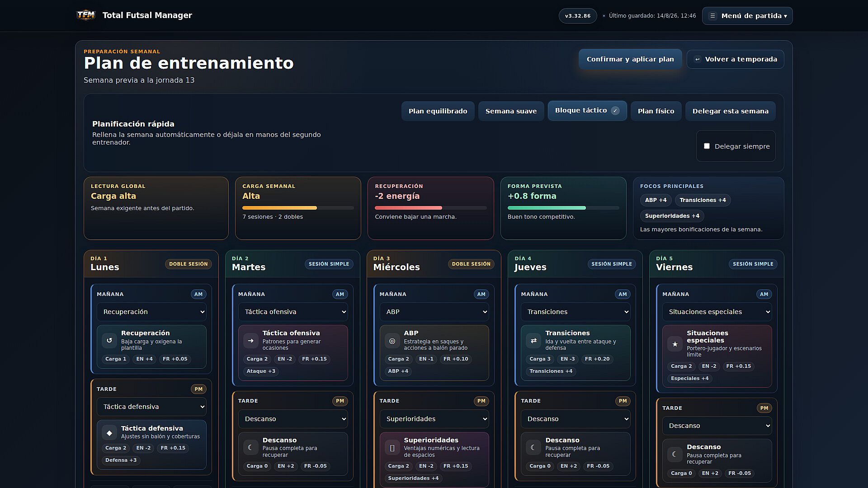Select the Semana suave preset
This screenshot has width=868, height=488.
(511, 111)
